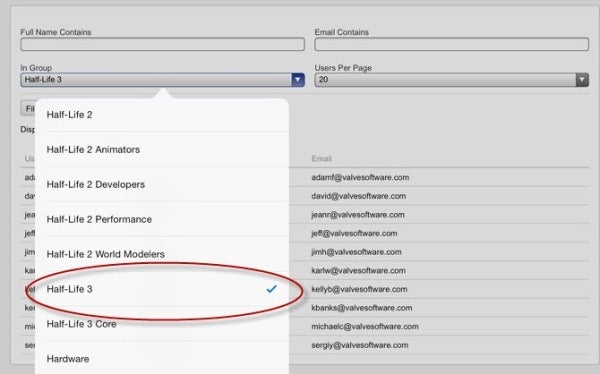Click michaelc@valvesoftware.com email cell
Viewport: 600px width, 374px height.
(x=365, y=327)
